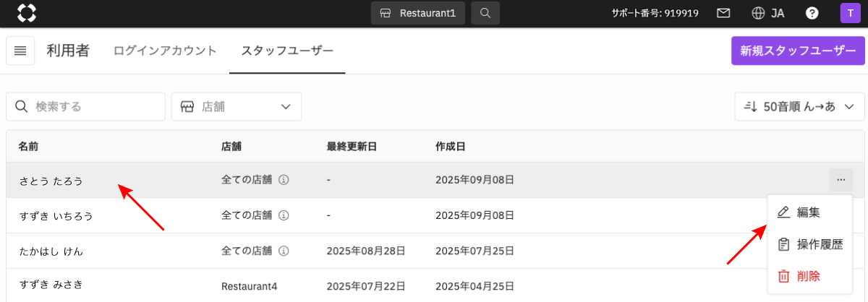Click 2025年07月25日 creation date cell
Image resolution: width=868 pixels, height=302 pixels.
pos(475,251)
